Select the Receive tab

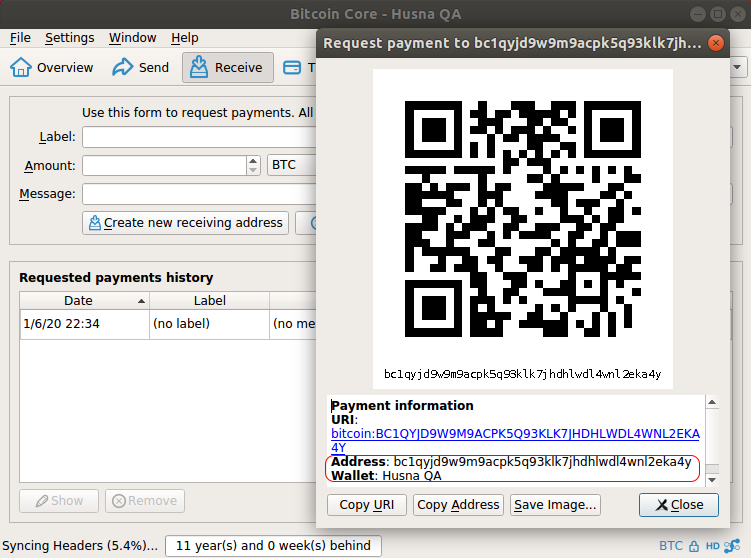pyautogui.click(x=228, y=68)
